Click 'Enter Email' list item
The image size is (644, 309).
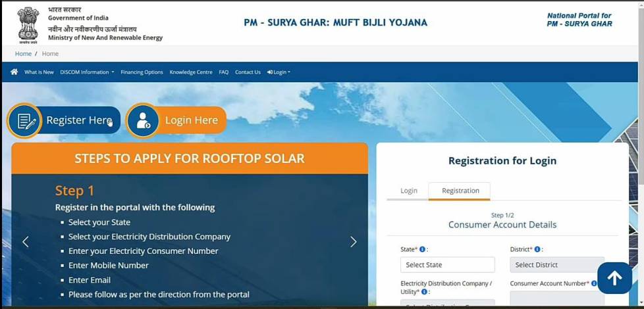(89, 280)
